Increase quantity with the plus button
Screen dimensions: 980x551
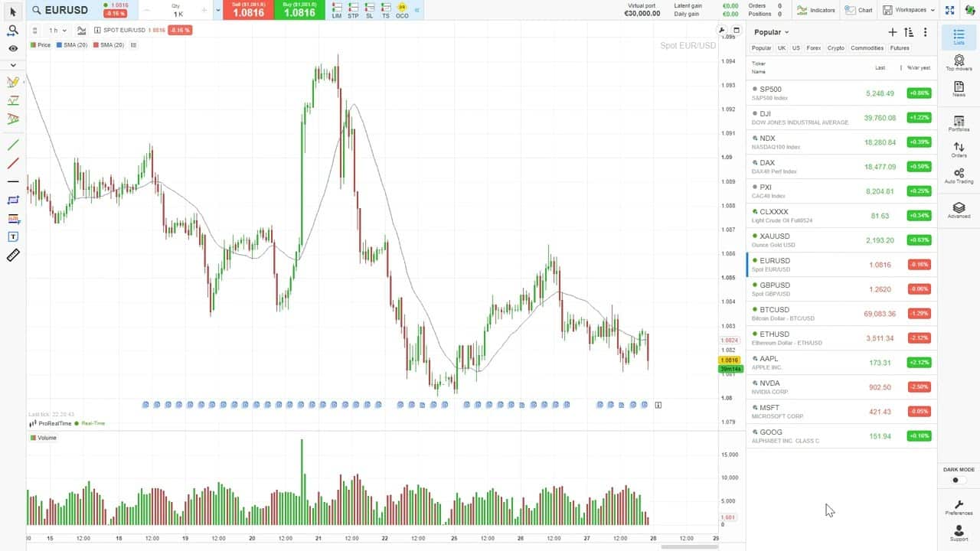pos(204,10)
